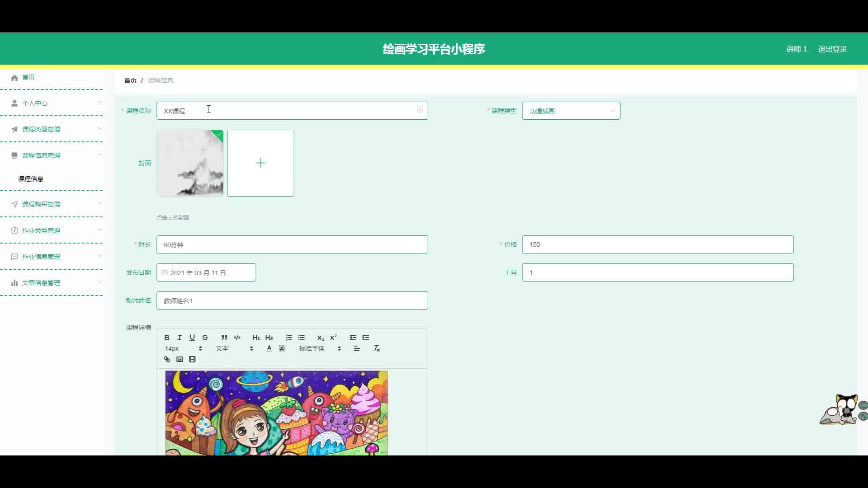Image resolution: width=868 pixels, height=488 pixels.
Task: Click the 教师姓名 input field
Action: pyautogui.click(x=292, y=300)
